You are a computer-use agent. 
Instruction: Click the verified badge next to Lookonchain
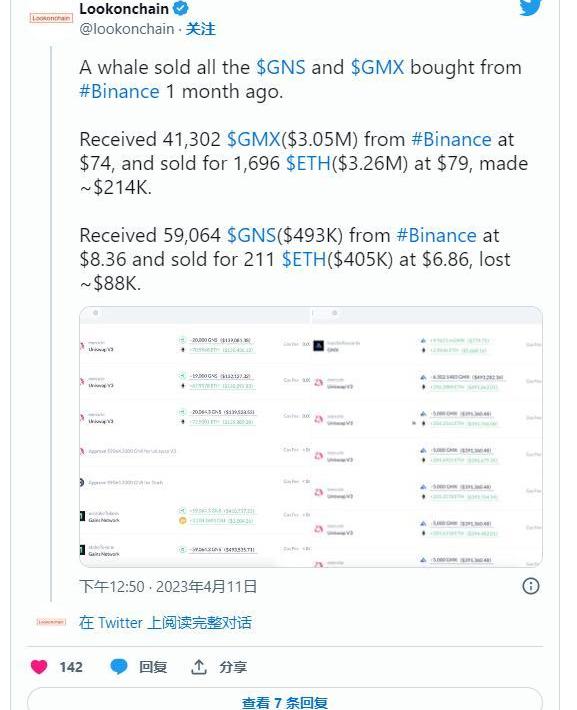tap(181, 8)
